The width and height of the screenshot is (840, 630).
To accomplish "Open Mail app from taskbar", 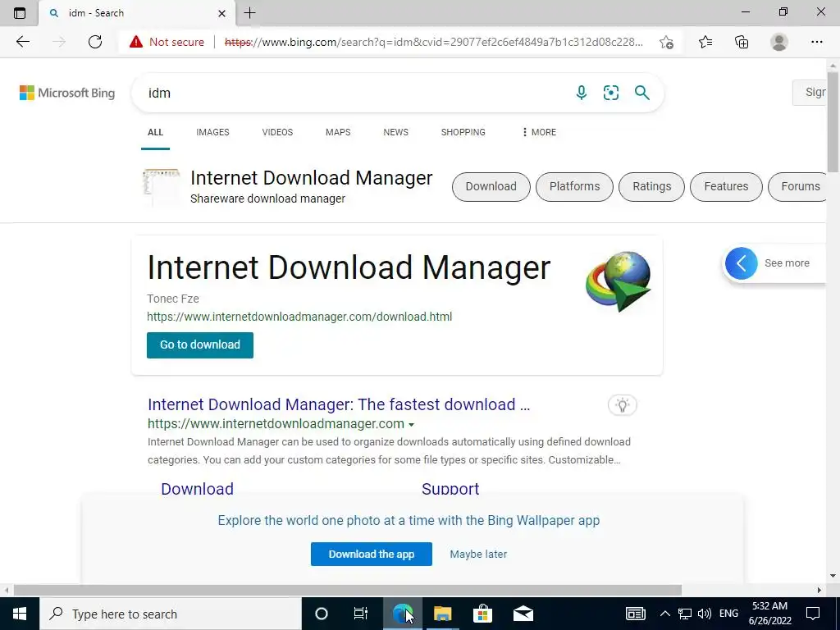I will tap(523, 614).
